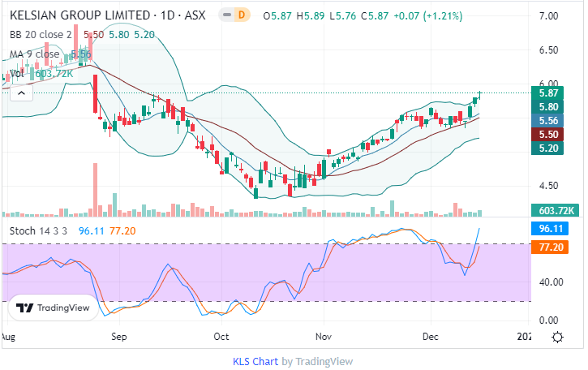The width and height of the screenshot is (588, 370).
Task: Select the BB 20 close 2 indicator legend
Action: click(x=44, y=35)
